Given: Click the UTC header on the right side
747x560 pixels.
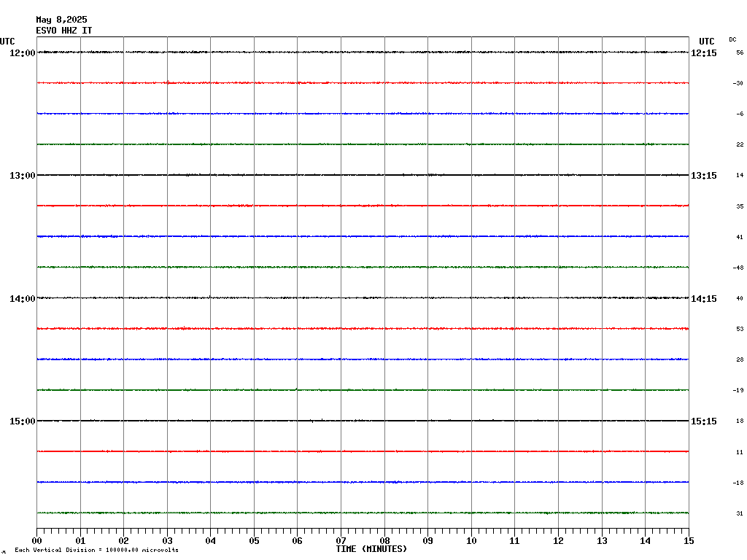Looking at the screenshot, I should point(706,42).
